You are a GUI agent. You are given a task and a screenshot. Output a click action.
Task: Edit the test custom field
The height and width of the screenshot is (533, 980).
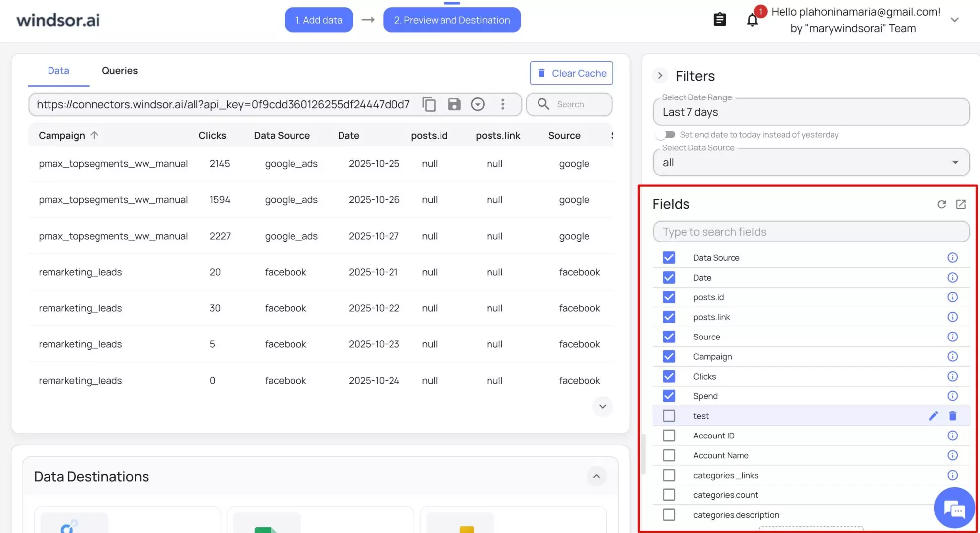933,416
